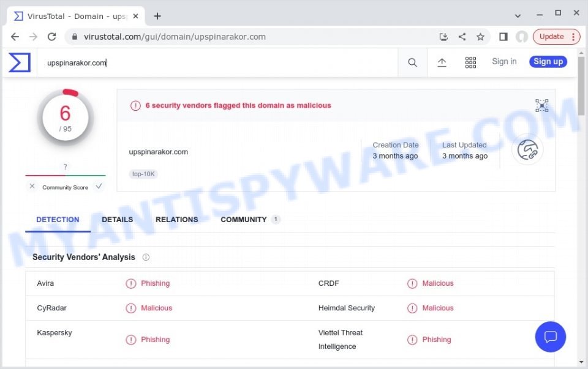
Task: Click the browser back arrow
Action: tap(15, 37)
